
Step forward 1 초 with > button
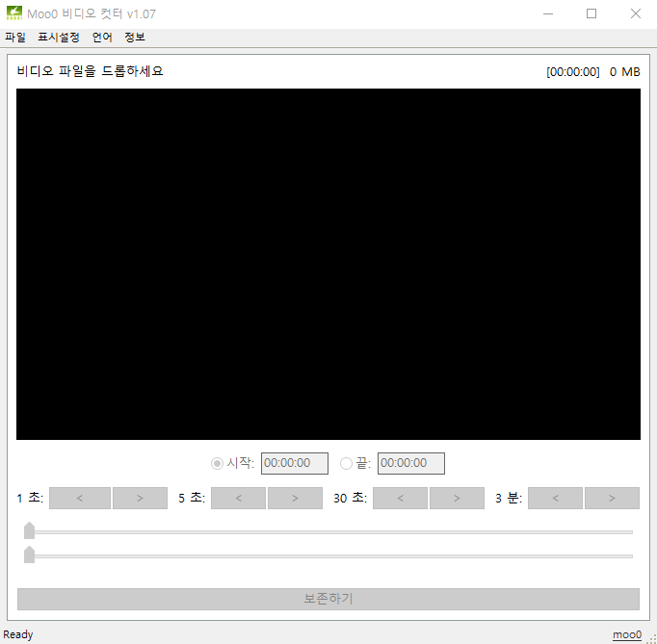(x=140, y=498)
